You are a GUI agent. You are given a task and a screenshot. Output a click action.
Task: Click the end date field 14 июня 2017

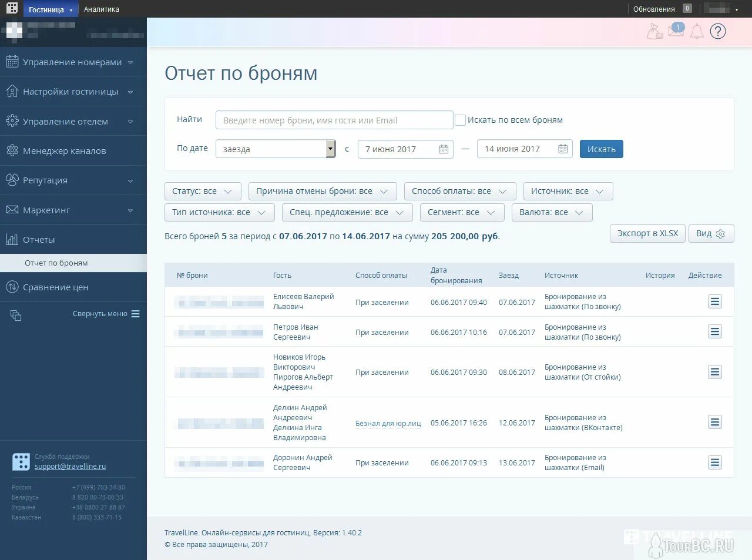pos(525,149)
